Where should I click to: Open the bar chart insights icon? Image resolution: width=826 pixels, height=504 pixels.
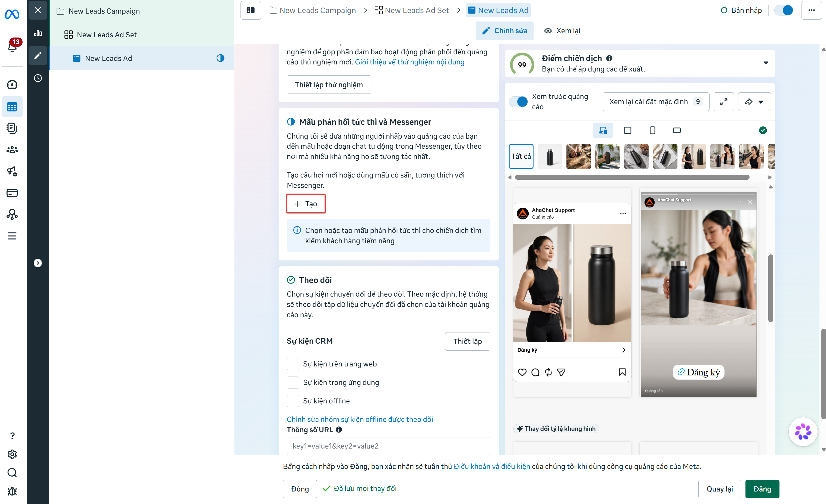tap(38, 33)
